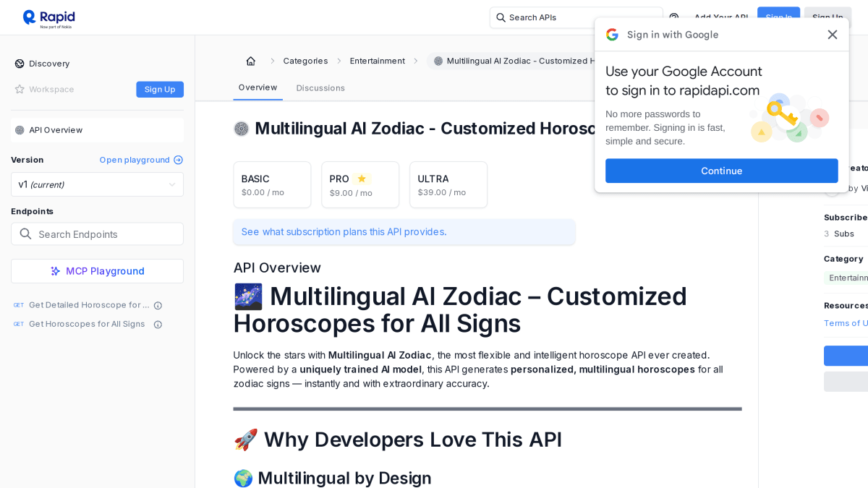Viewport: 868px width, 488px height.
Task: Switch to the Discussions tab
Action: tap(320, 88)
